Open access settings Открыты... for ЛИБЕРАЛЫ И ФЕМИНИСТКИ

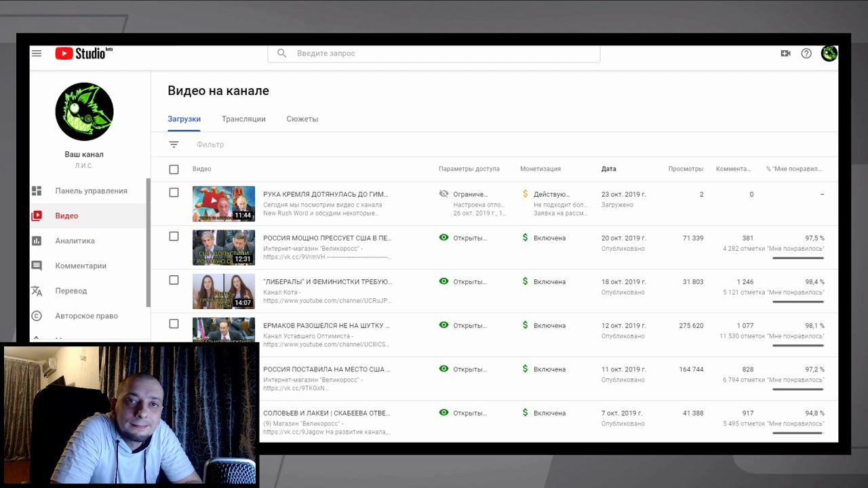click(x=470, y=282)
